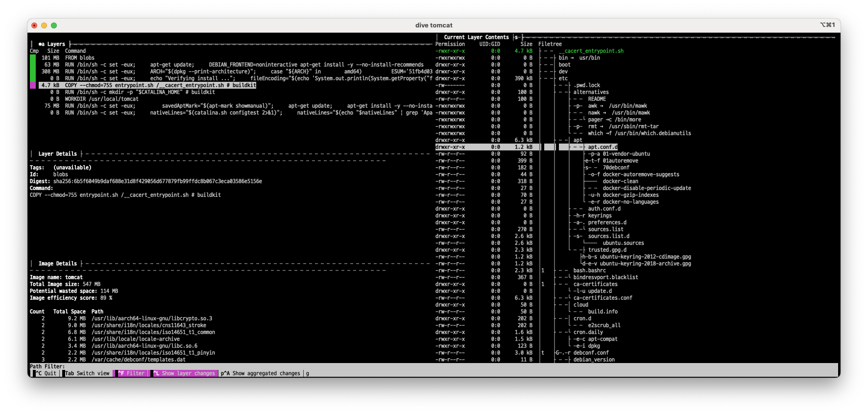868x414 pixels.
Task: Select the docker-gzip-indexes file
Action: [x=631, y=195]
